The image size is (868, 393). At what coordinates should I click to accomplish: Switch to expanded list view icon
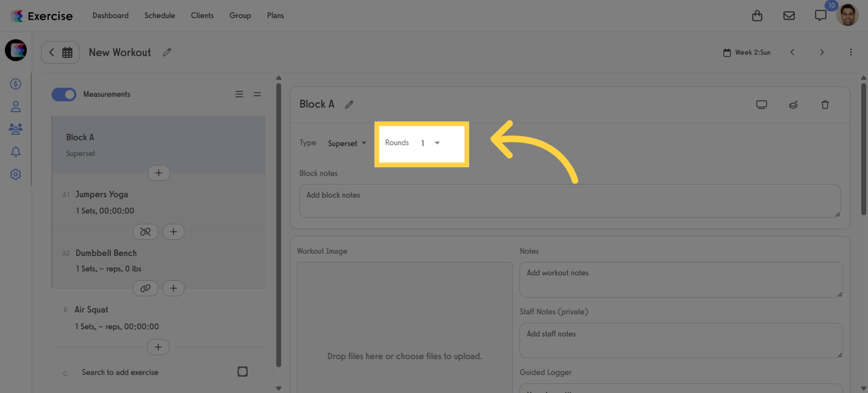[239, 94]
